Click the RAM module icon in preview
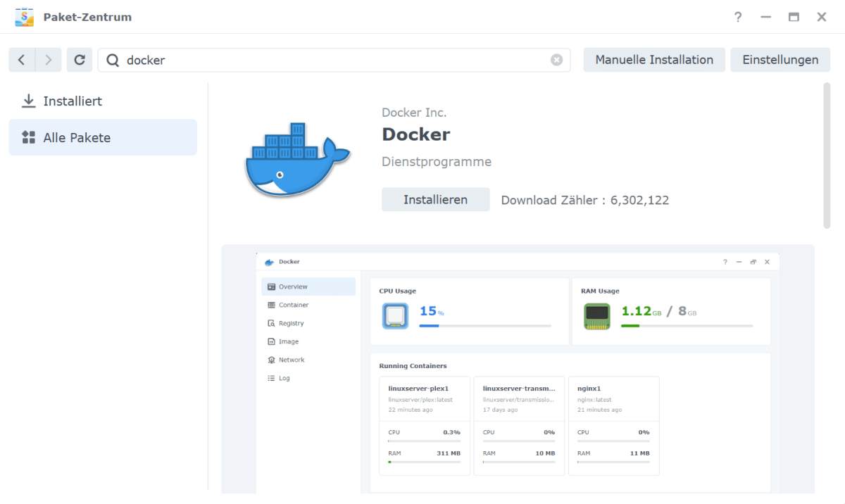The image size is (845, 504). click(x=597, y=316)
